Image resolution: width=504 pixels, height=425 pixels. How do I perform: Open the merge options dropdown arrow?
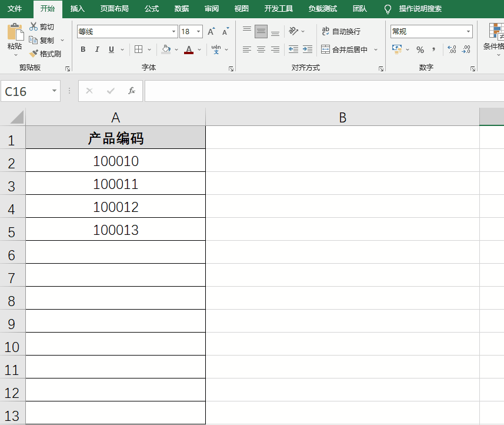pos(375,49)
